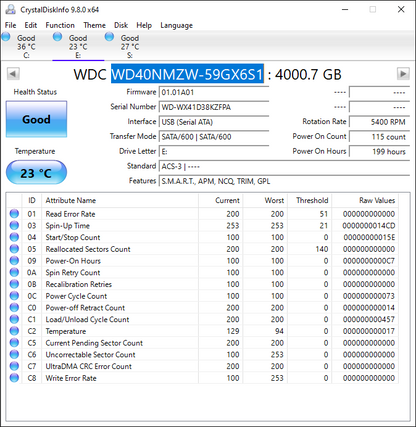Click the Worst column header
The image size is (416, 427).
pos(265,200)
